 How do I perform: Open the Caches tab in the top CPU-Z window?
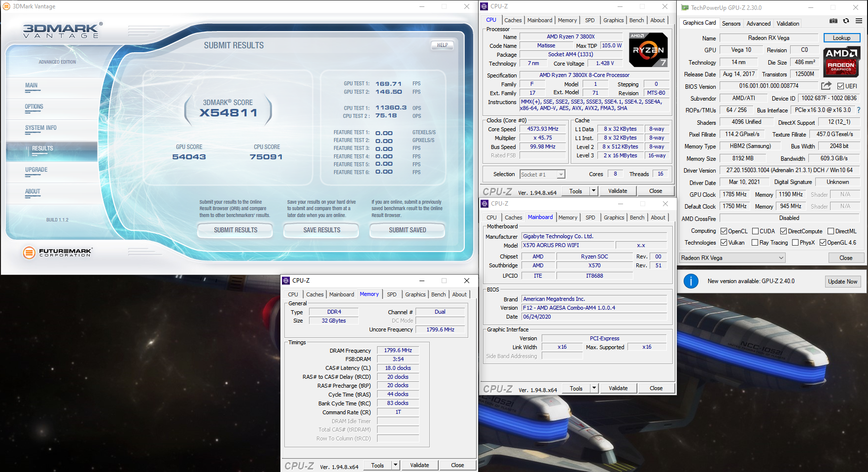coord(513,20)
